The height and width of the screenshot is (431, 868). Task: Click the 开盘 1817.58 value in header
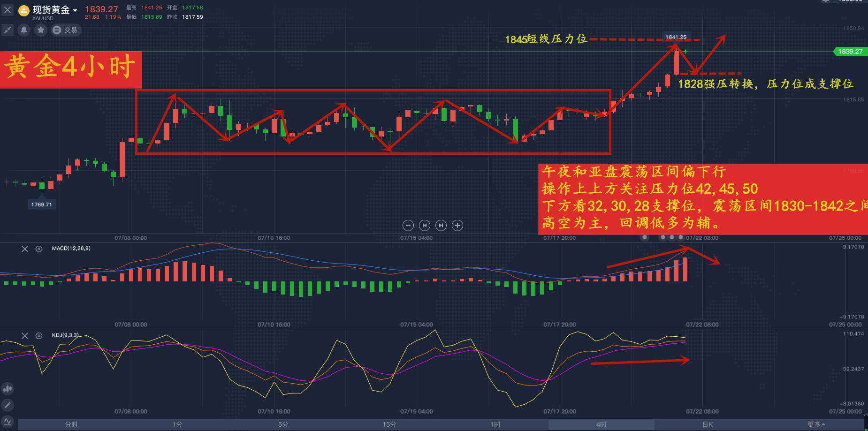(x=192, y=8)
